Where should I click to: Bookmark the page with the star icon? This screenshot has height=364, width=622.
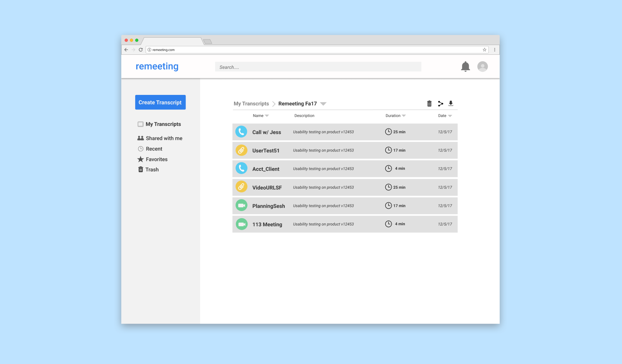pos(484,50)
